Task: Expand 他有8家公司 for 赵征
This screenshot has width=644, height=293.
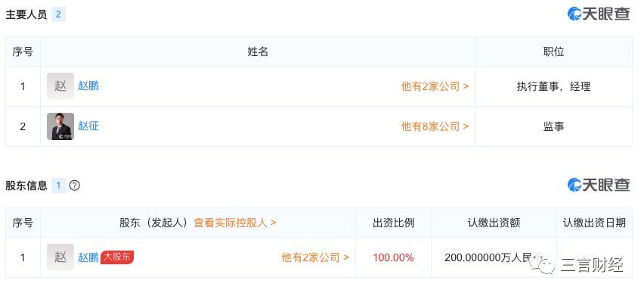Action: pos(435,126)
